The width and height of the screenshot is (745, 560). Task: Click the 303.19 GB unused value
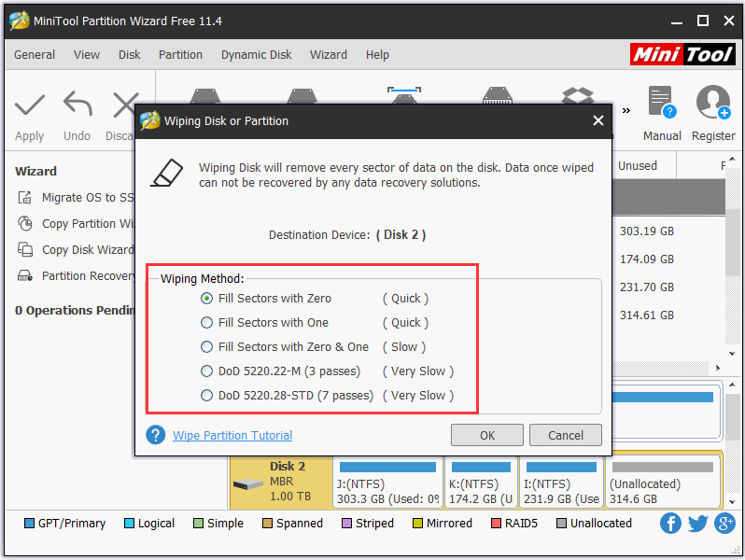(x=647, y=231)
